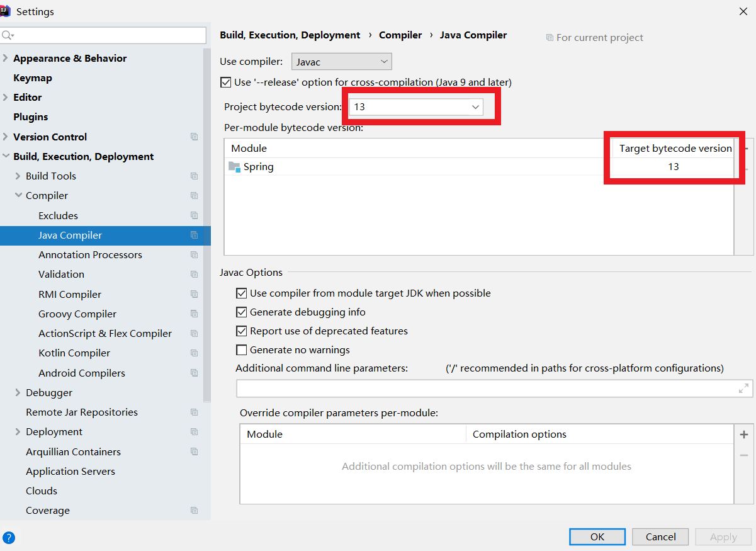
Task: Toggle Use compiler from module target JDK
Action: click(x=241, y=293)
